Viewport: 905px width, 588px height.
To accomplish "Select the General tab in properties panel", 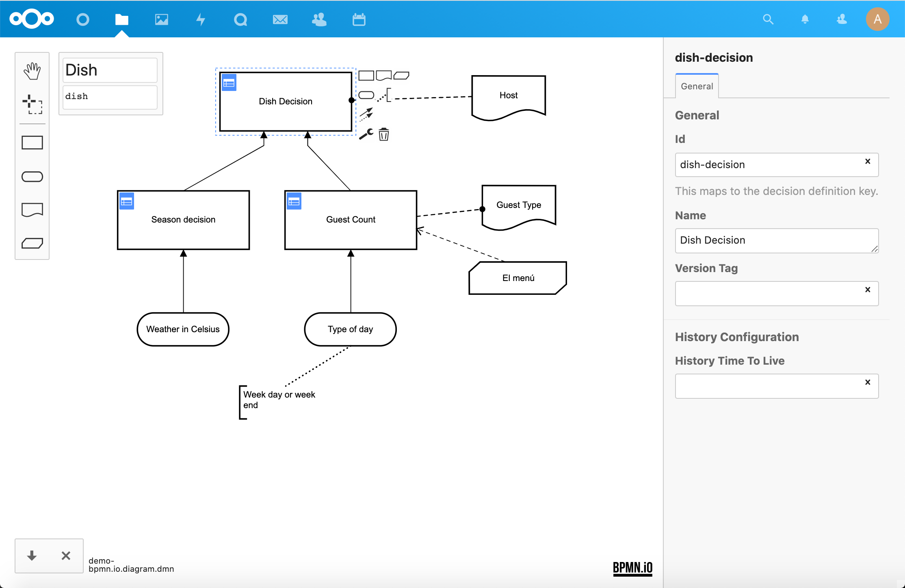I will (697, 86).
